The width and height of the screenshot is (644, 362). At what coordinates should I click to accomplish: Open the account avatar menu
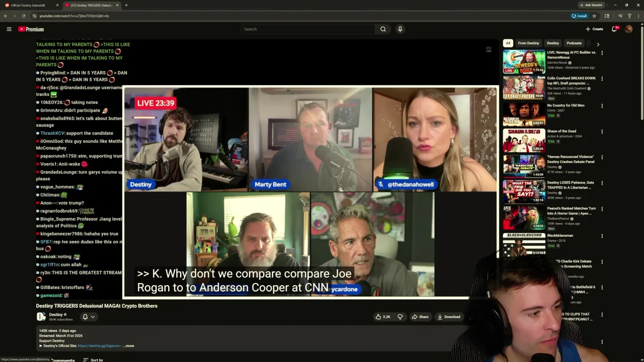(x=629, y=29)
